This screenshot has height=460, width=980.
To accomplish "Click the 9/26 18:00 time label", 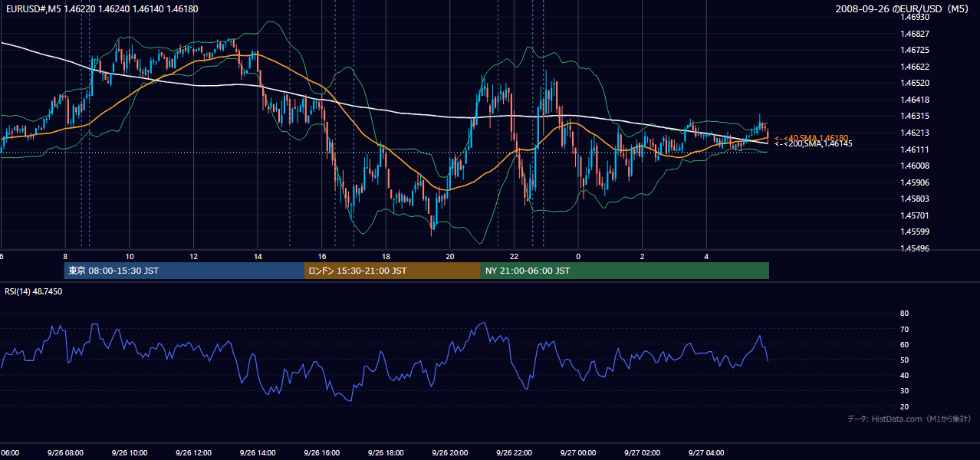I will (385, 453).
